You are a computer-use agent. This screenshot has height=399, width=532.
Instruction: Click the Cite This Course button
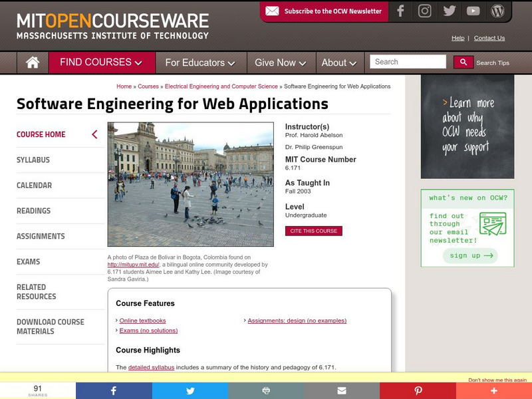point(313,231)
